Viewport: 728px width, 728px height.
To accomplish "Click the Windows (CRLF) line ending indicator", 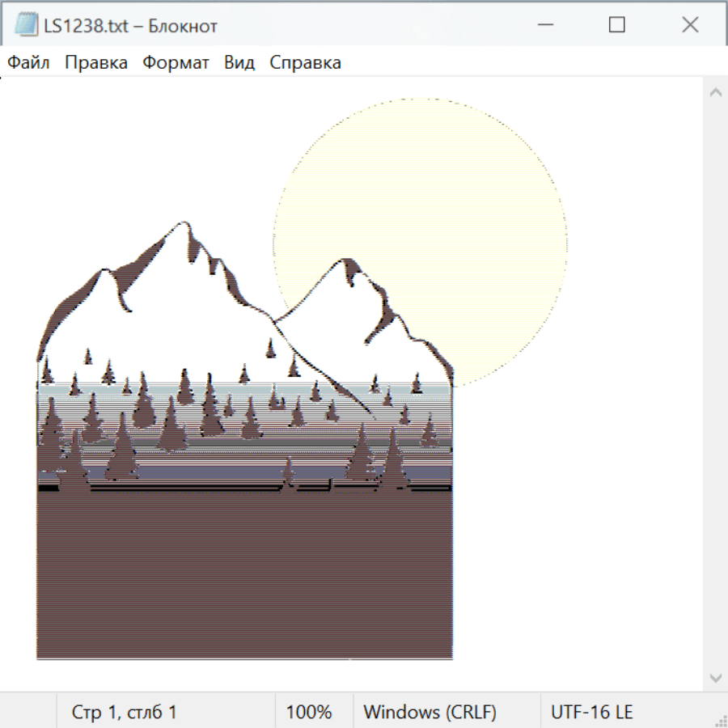I will (430, 712).
